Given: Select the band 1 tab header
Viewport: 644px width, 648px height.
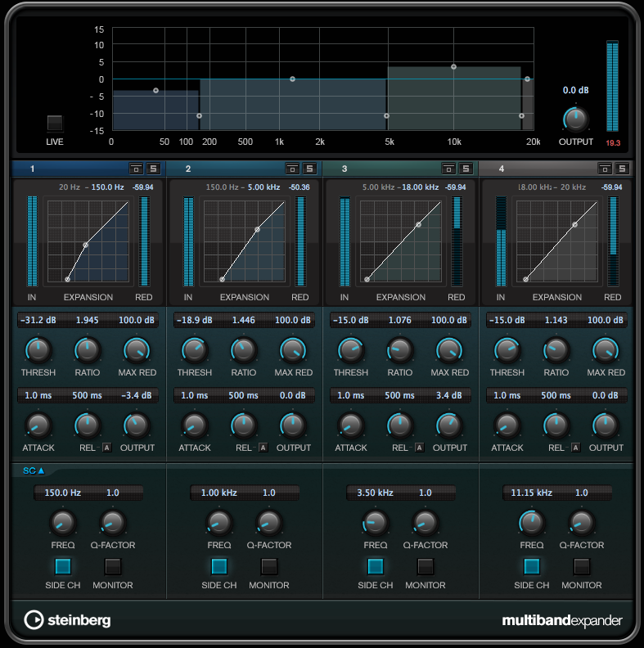Looking at the screenshot, I should pyautogui.click(x=88, y=169).
